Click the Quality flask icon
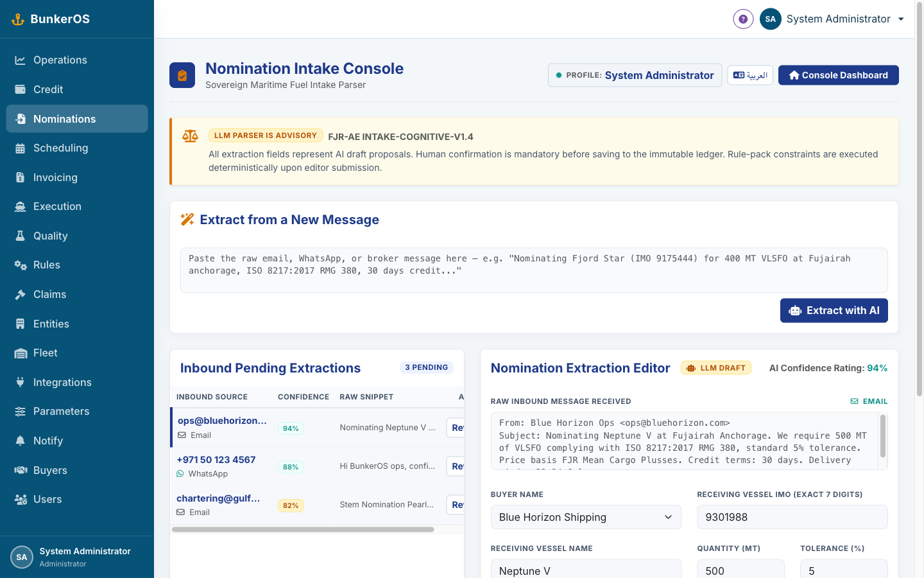Image resolution: width=924 pixels, height=578 pixels. point(21,236)
